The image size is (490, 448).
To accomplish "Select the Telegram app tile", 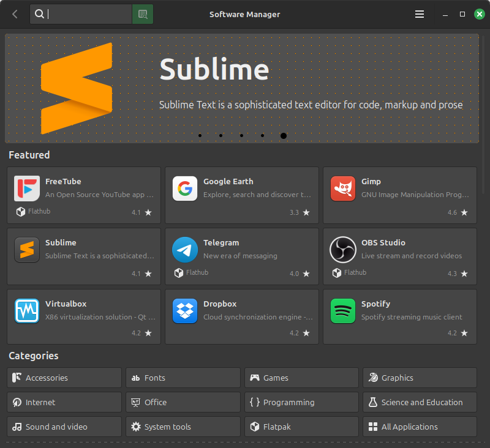I will coord(241,256).
